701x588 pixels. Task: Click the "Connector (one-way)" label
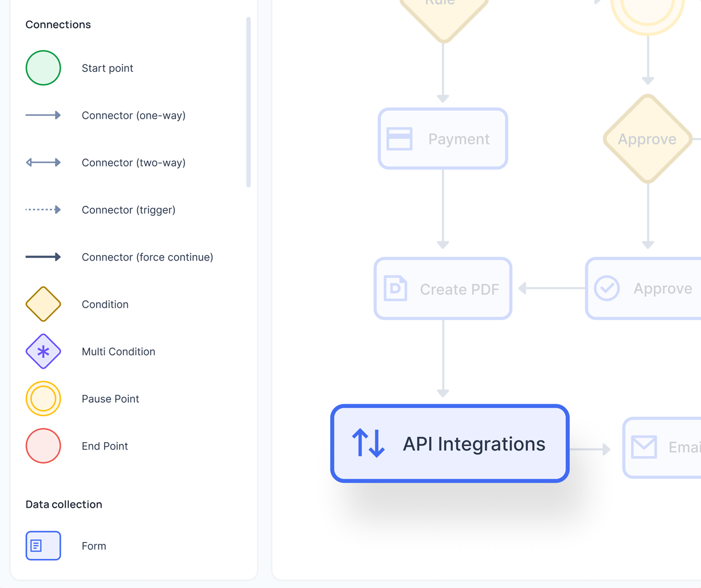133,115
